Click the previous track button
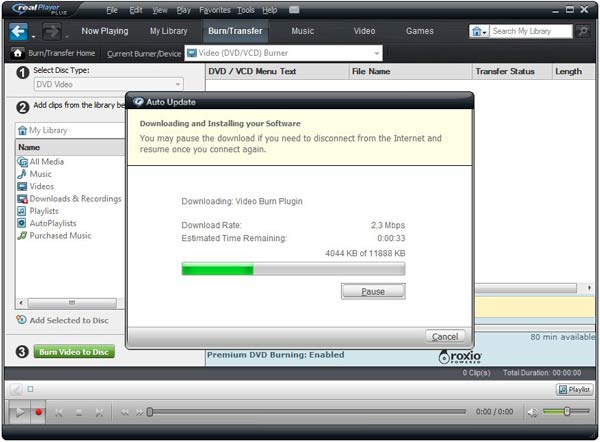This screenshot has height=442, width=600. pyautogui.click(x=59, y=413)
